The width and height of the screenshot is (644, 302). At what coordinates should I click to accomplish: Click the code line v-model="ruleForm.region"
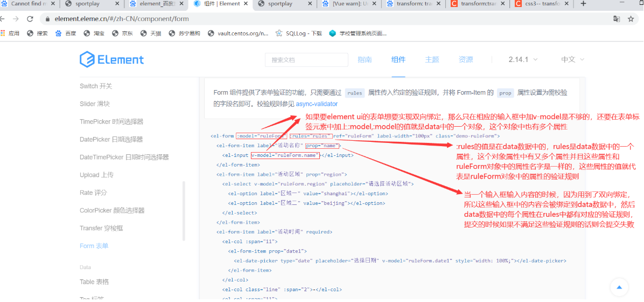pyautogui.click(x=318, y=184)
